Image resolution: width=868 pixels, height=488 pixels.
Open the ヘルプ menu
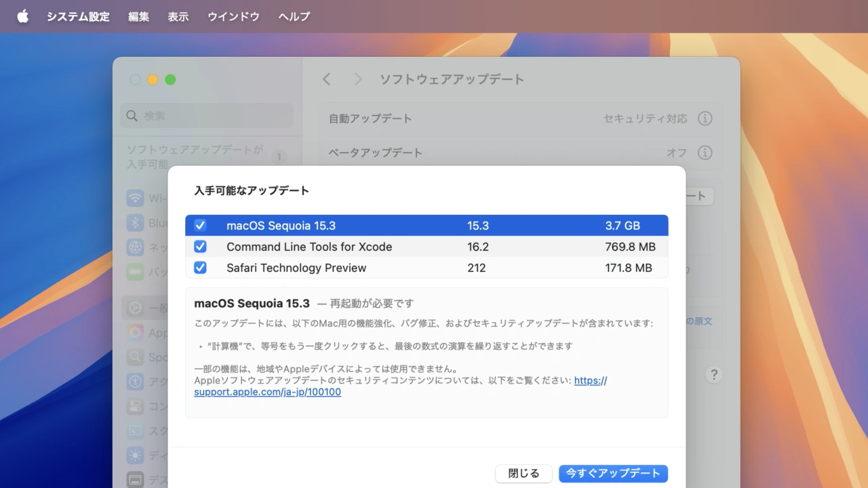point(294,16)
